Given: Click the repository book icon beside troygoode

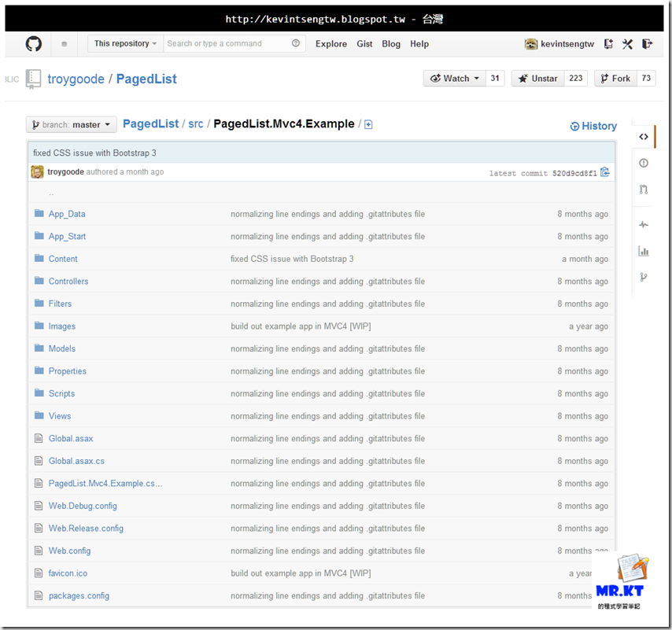Looking at the screenshot, I should click(x=33, y=79).
